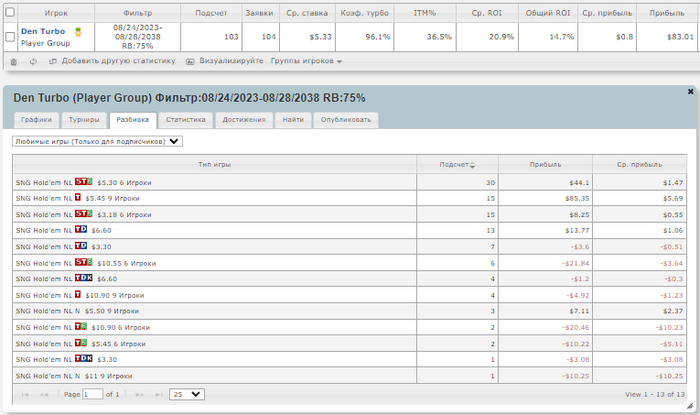Click the $83.01 profit value in top table
The image size is (700, 415).
[680, 37]
